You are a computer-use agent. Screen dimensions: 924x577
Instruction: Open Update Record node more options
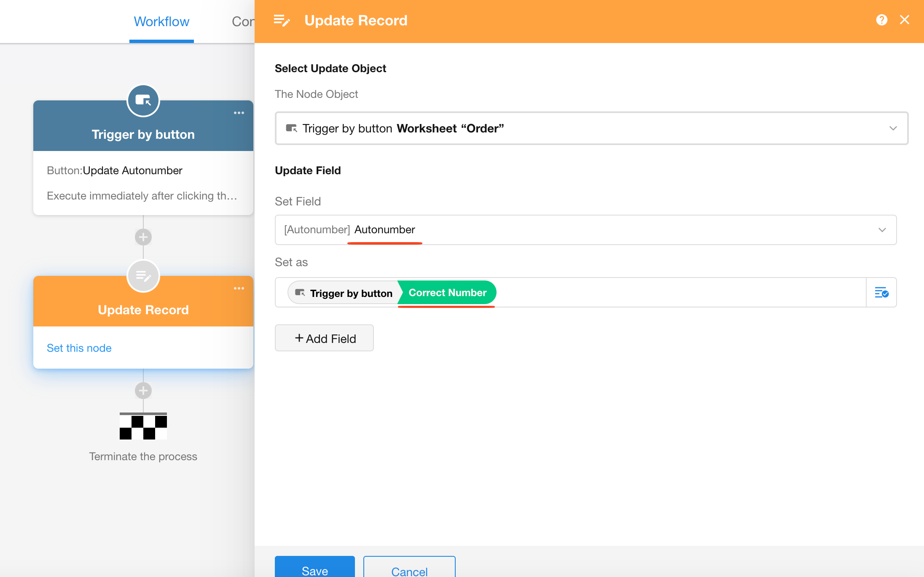pos(239,288)
